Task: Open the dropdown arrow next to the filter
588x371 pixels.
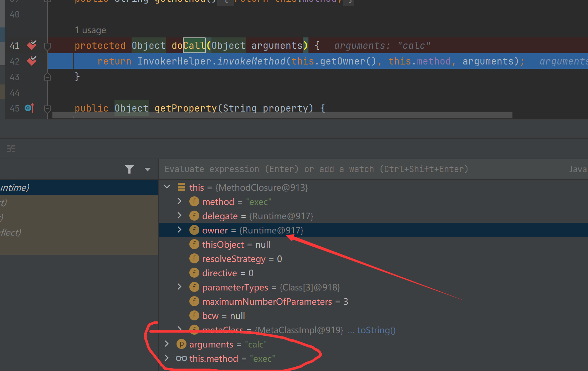Action: [x=148, y=170]
